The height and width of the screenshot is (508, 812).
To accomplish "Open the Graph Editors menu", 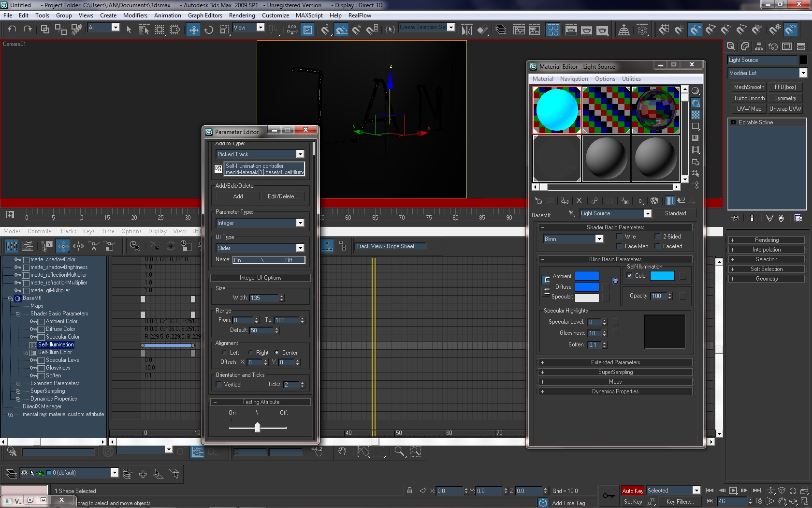I will coord(205,15).
